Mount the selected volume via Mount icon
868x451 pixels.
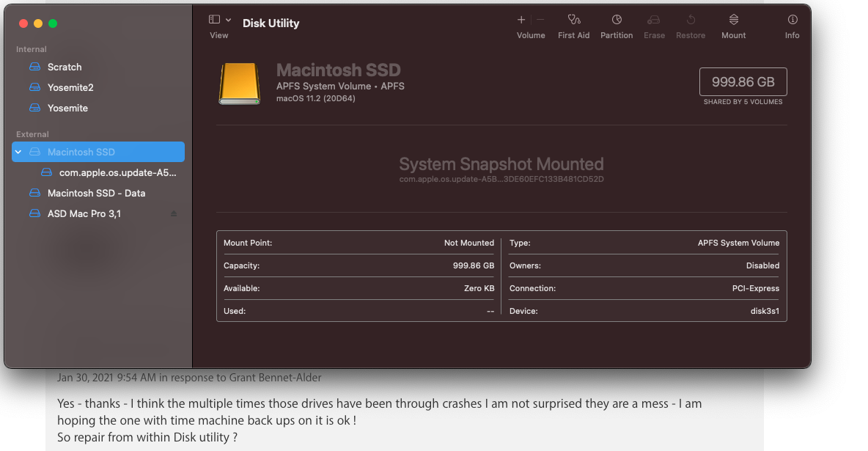pos(734,19)
